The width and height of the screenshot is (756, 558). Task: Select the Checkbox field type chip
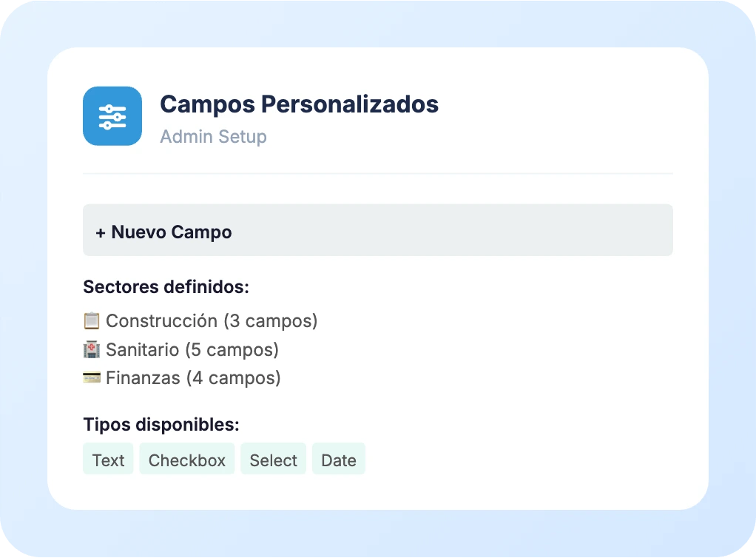coord(187,460)
